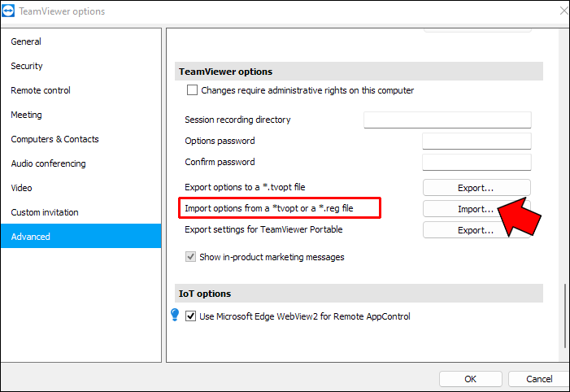Click the Options password input field
The height and width of the screenshot is (392, 570).
click(476, 142)
